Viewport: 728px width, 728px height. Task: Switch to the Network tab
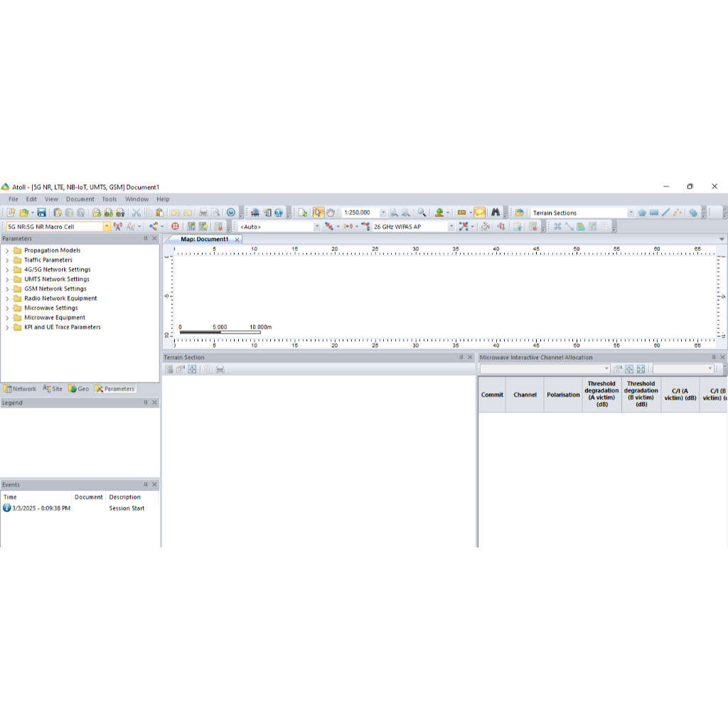(20, 389)
